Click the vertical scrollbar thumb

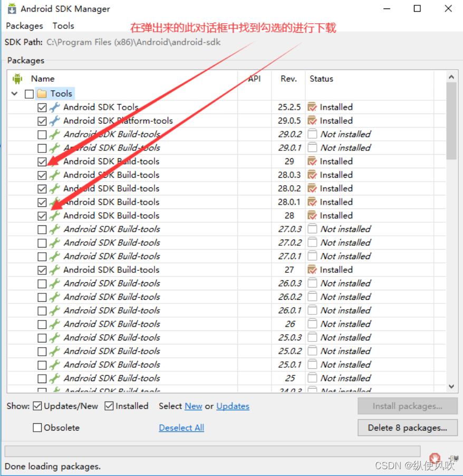pos(451,121)
